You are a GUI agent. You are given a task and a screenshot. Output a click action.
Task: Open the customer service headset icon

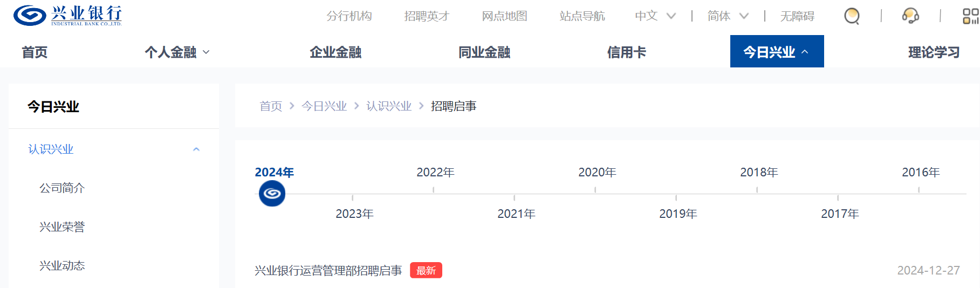tap(910, 16)
